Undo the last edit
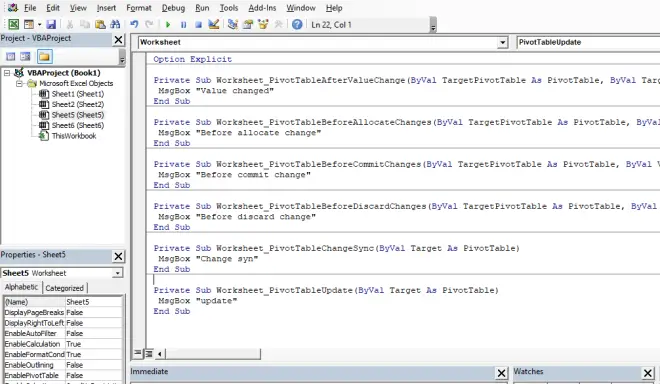660x384 pixels. click(134, 24)
